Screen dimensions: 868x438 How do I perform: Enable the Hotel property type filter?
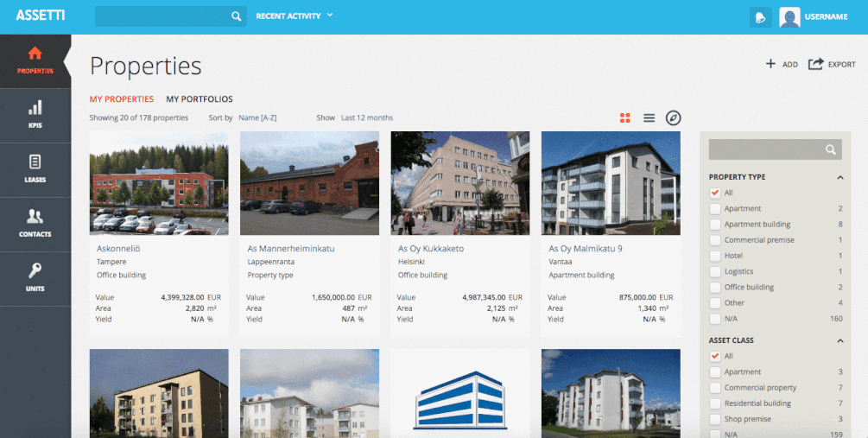point(714,256)
